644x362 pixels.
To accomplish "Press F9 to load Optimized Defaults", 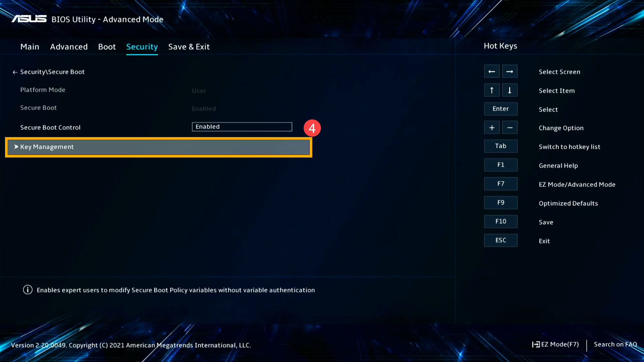I will coord(501,202).
